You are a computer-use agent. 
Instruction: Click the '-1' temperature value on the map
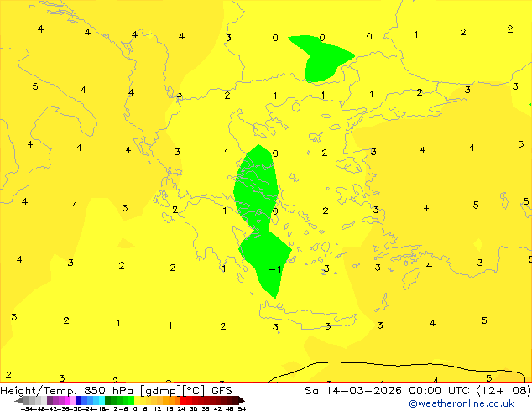pos(275,269)
